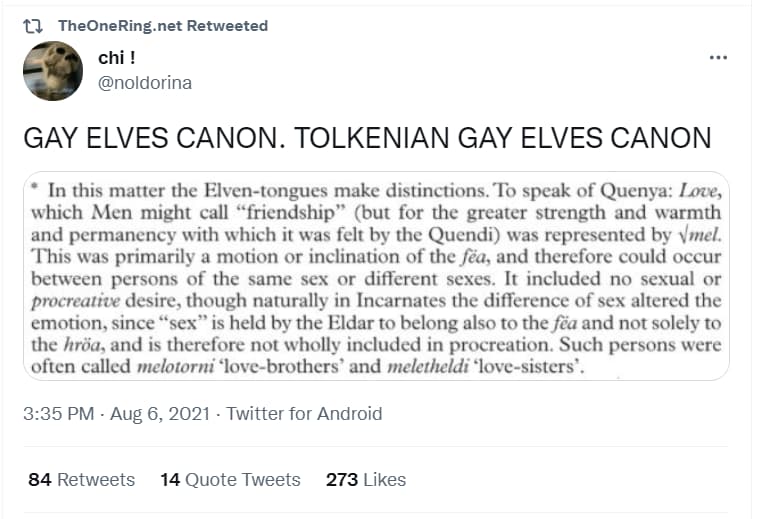
Task: Click the √mel root symbol in the passage
Action: coord(699,235)
